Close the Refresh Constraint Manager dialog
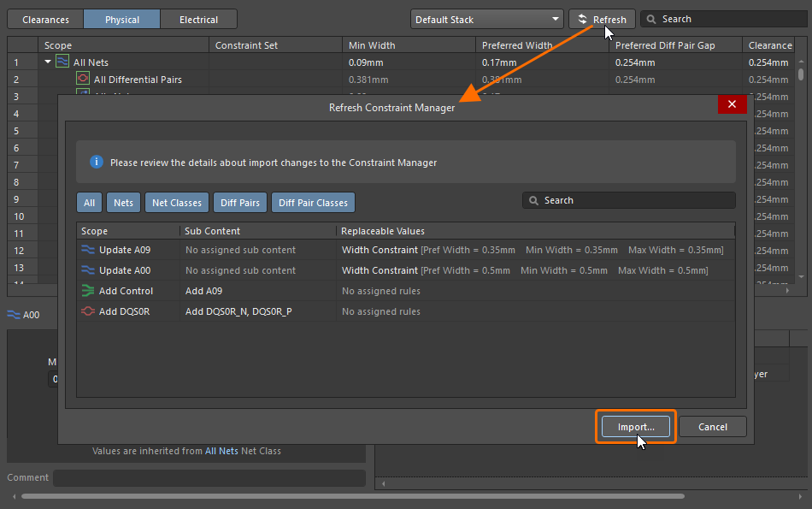Viewport: 812px width, 509px height. point(732,104)
